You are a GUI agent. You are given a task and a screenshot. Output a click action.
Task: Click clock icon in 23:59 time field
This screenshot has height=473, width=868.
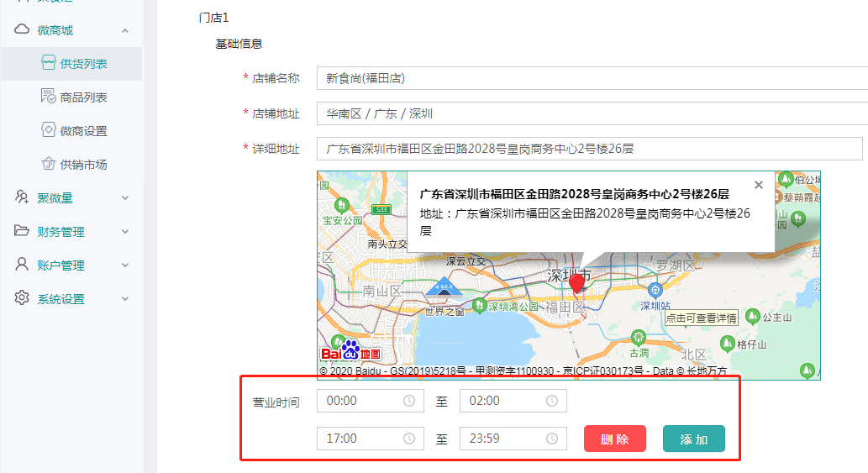pyautogui.click(x=551, y=439)
